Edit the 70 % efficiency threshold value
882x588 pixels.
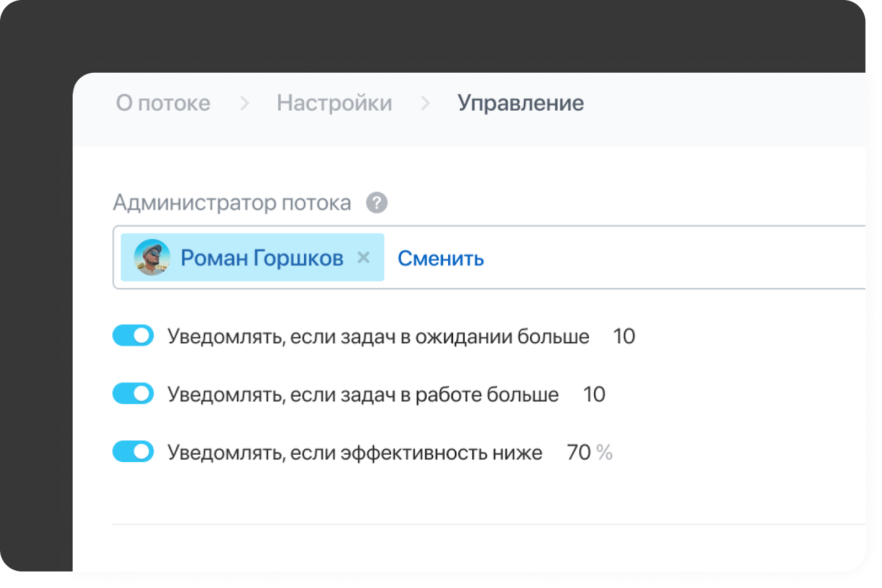pyautogui.click(x=590, y=452)
